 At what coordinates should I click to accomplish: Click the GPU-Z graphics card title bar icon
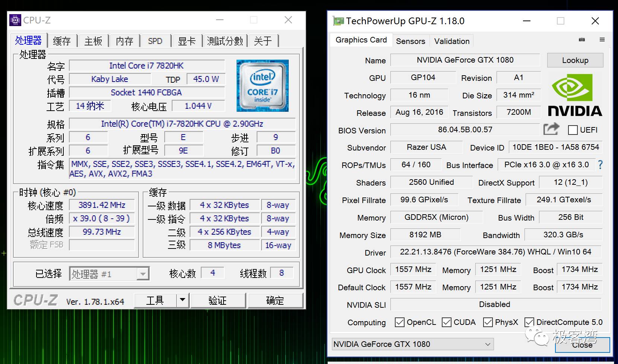[338, 21]
